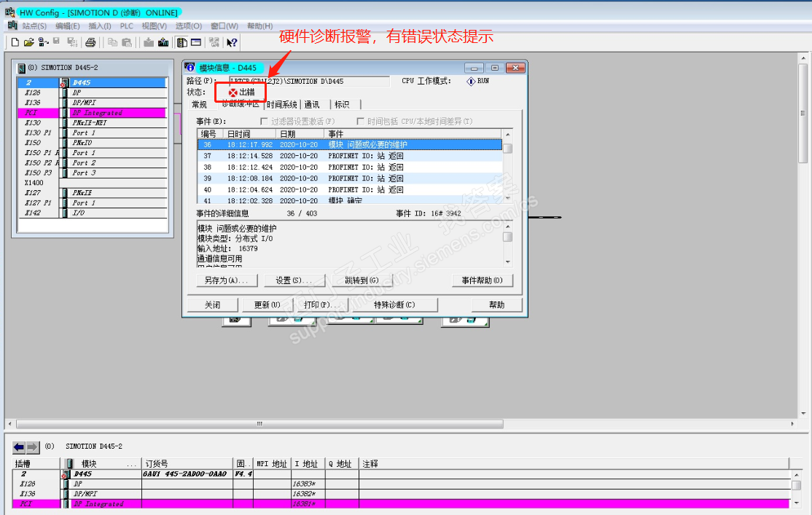Image resolution: width=812 pixels, height=515 pixels.
Task: Click the Print toolbar icon
Action: (x=90, y=42)
